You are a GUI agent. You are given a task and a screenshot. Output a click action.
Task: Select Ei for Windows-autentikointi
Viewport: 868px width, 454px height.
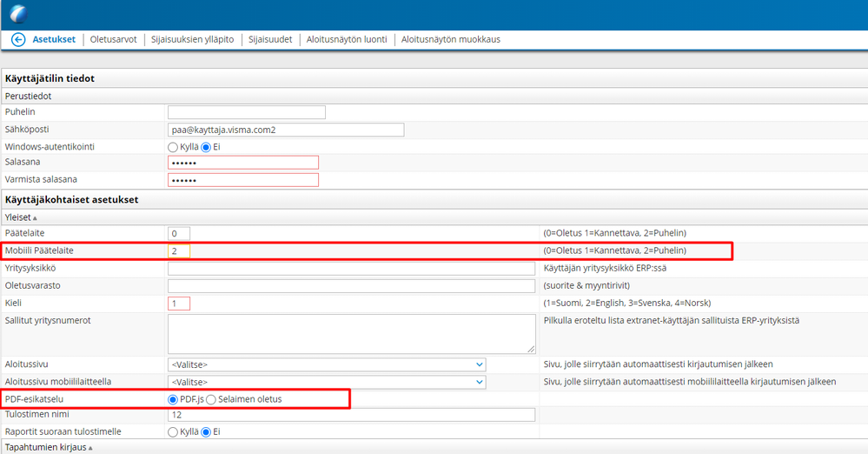[x=206, y=148]
